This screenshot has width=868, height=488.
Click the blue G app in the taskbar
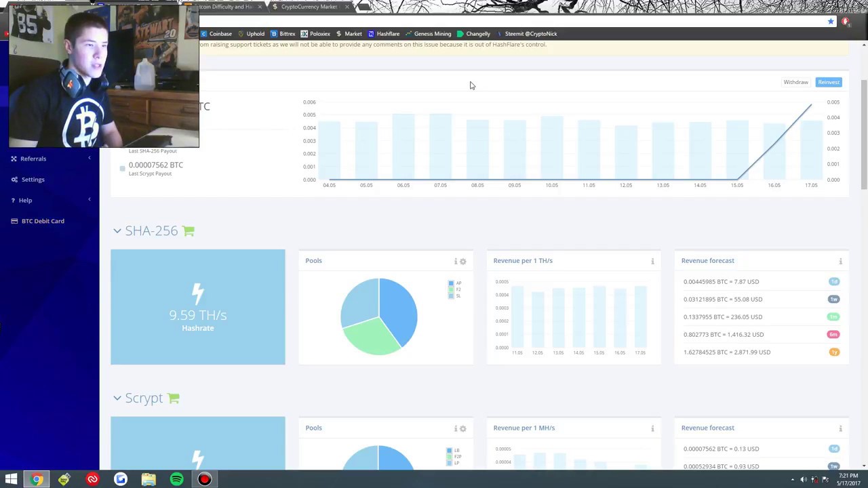[120, 480]
